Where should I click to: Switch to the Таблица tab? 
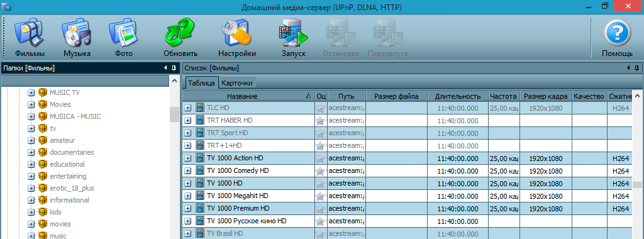(x=201, y=82)
